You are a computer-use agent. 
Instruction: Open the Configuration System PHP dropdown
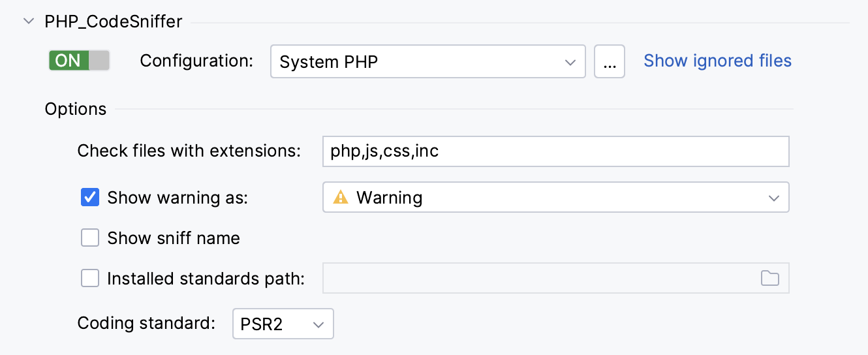tap(427, 62)
